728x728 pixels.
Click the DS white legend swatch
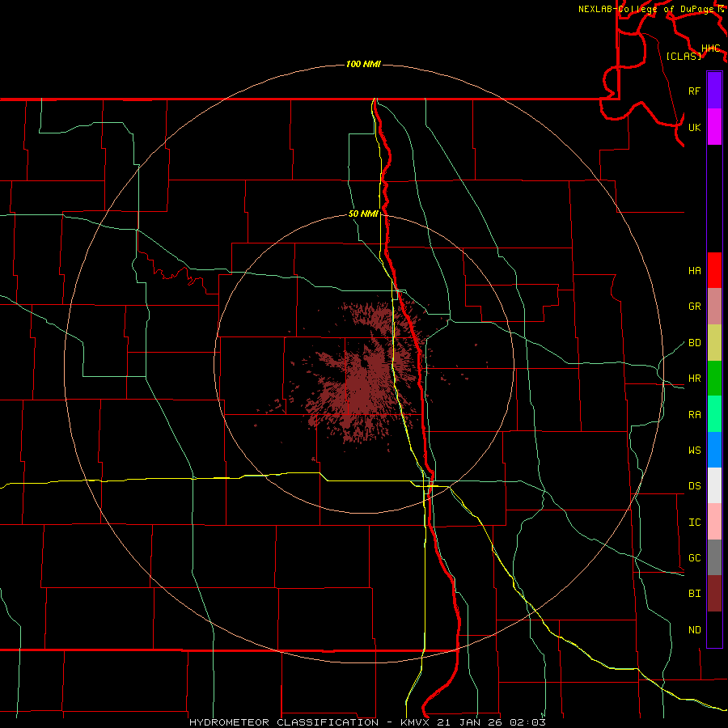(714, 485)
